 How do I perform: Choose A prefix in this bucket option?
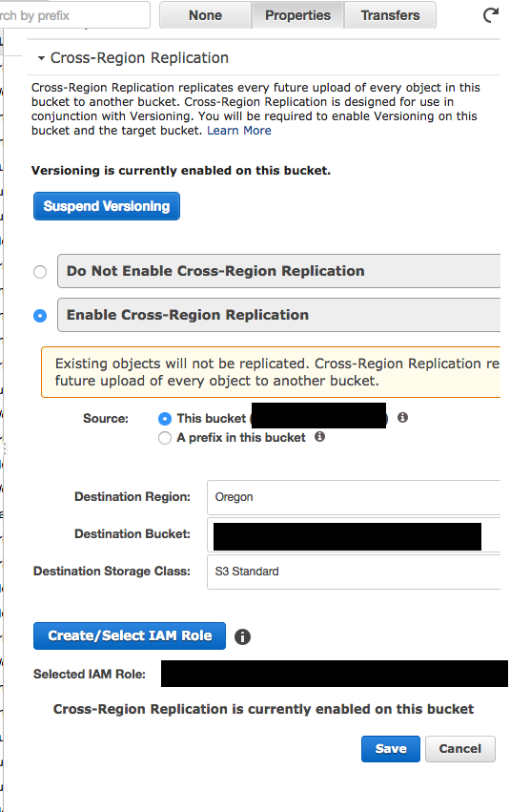(165, 438)
